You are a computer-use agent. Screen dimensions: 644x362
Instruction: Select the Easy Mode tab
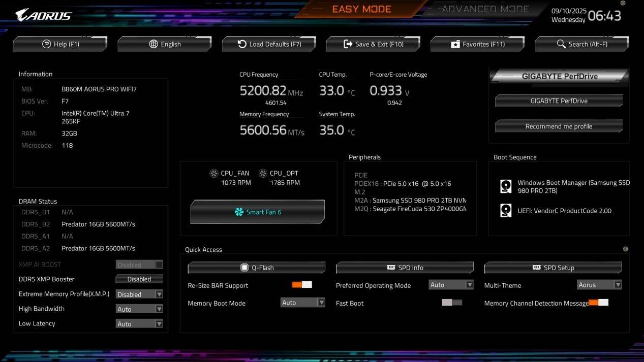tap(361, 9)
